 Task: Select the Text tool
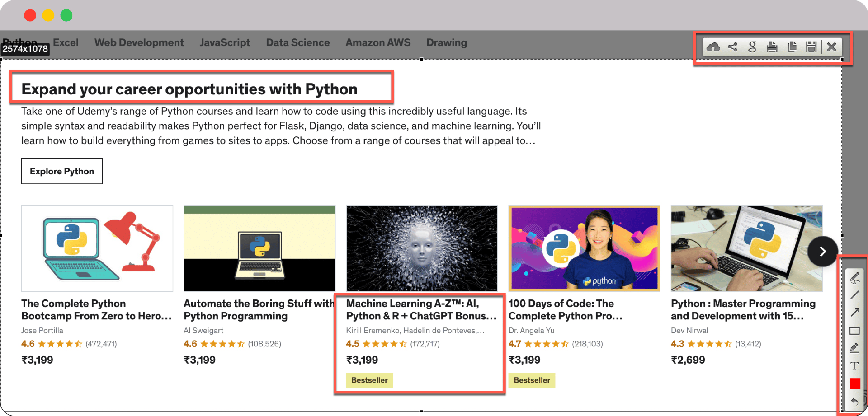pyautogui.click(x=854, y=366)
